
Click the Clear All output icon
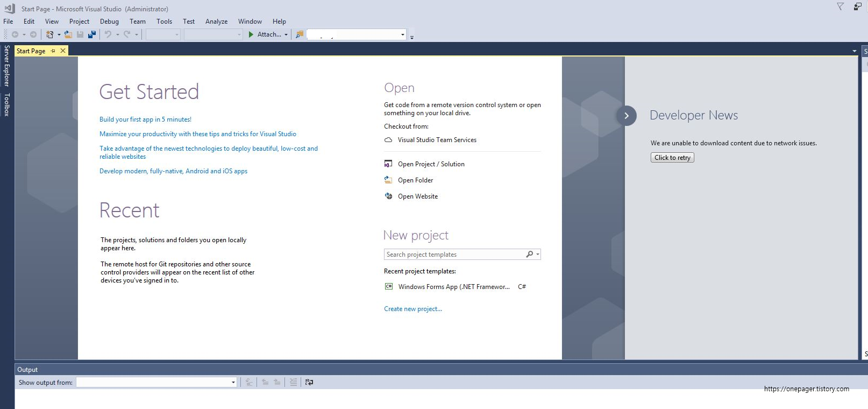294,382
